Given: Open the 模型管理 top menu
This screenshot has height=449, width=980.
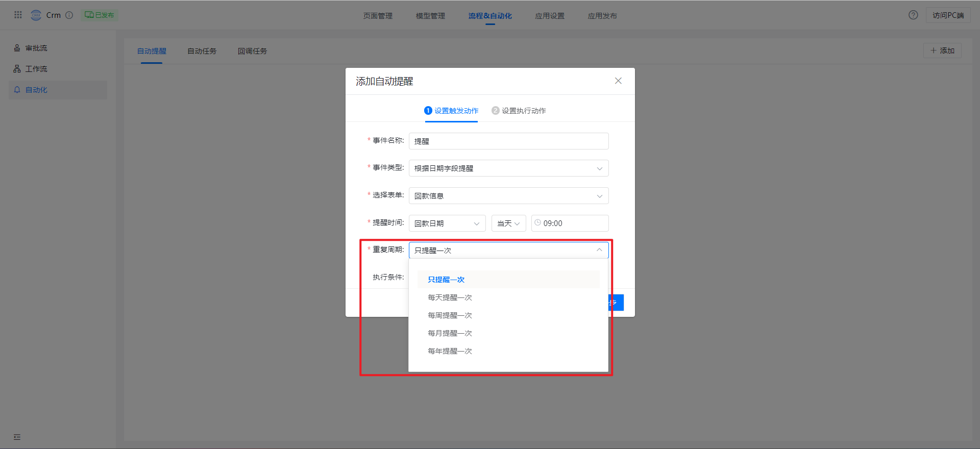Looking at the screenshot, I should click(430, 16).
